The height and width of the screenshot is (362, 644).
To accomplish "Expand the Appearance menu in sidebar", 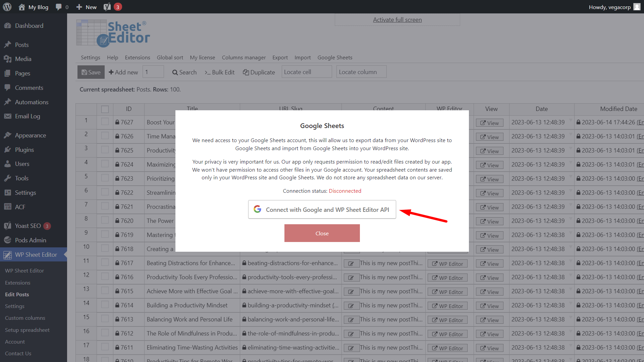I will 30,135.
